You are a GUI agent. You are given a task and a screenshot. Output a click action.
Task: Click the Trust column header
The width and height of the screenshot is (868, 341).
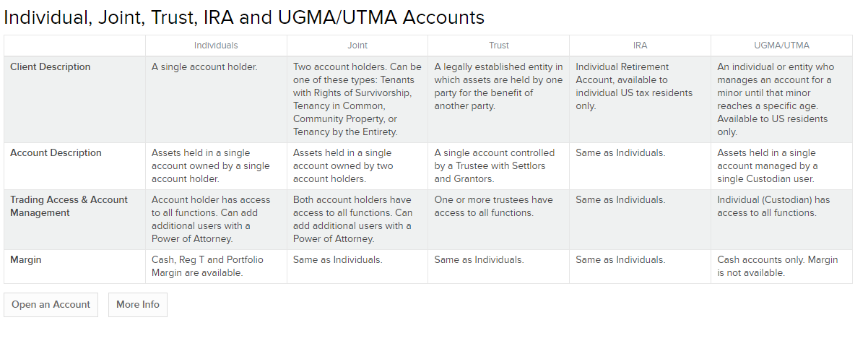(499, 46)
